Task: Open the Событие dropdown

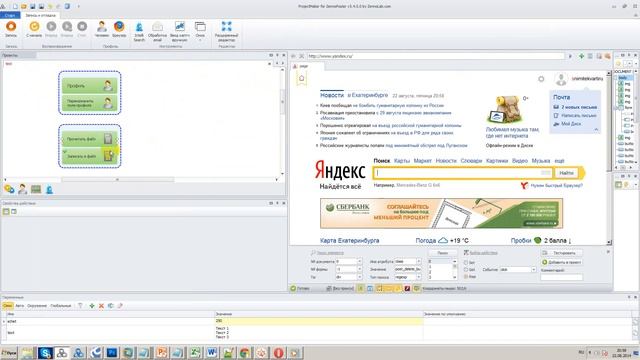Action: 533,270
